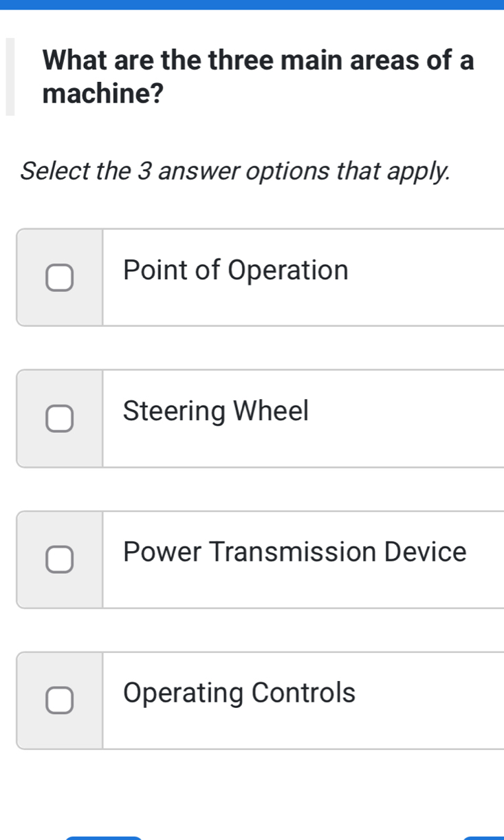504x840 pixels.
Task: Click the vertical gray bar beside the question
Action: click(x=11, y=77)
